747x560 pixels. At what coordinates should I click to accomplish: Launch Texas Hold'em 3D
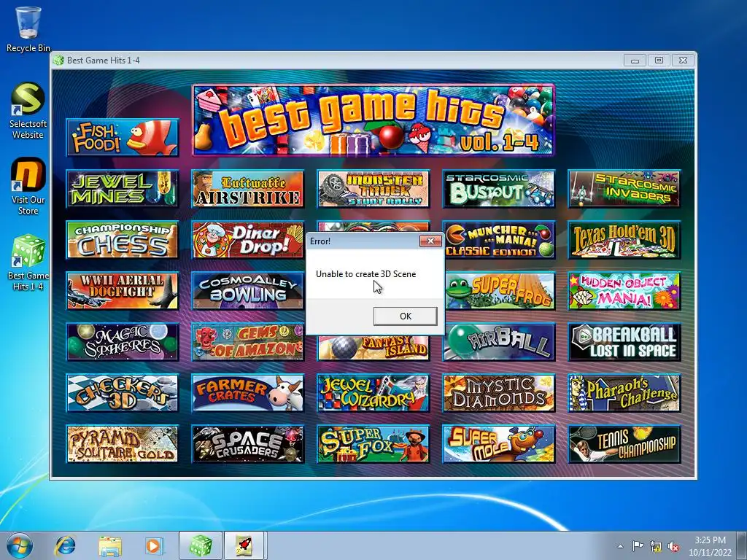tap(624, 240)
